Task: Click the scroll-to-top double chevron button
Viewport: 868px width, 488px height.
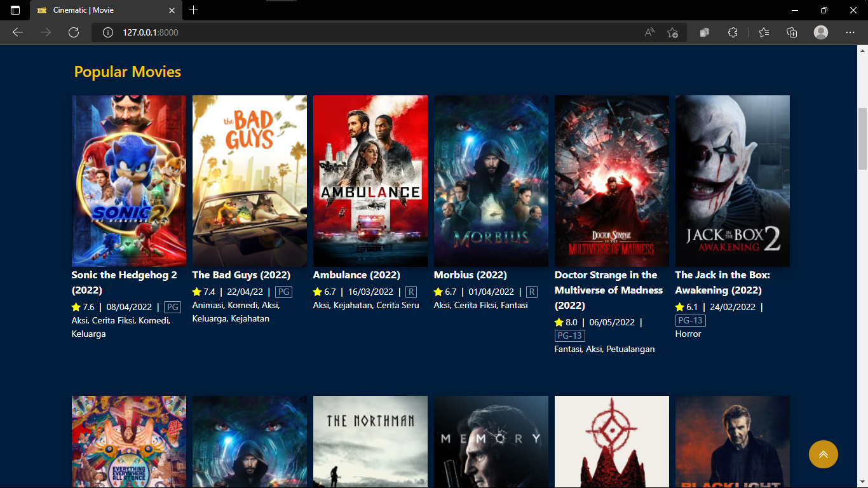Action: [x=823, y=454]
